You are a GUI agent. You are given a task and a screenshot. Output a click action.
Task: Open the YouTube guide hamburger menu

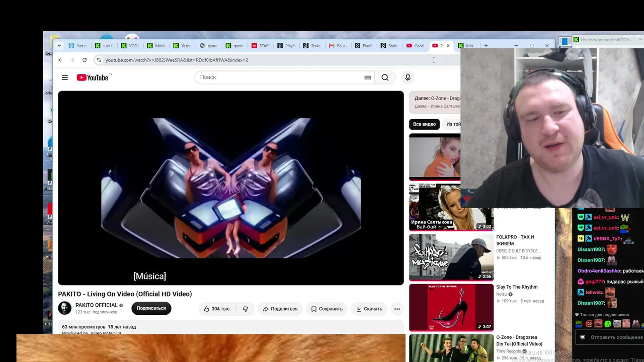pos(65,77)
